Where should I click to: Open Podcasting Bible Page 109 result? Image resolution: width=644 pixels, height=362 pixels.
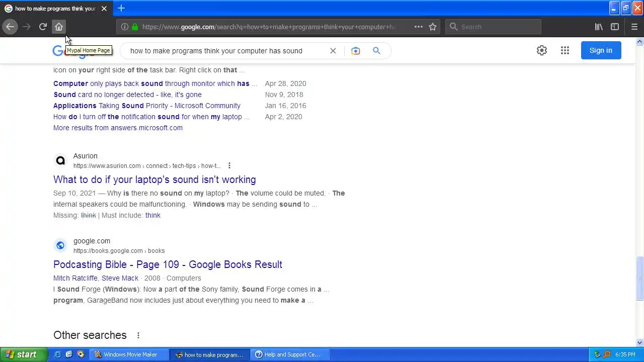click(168, 264)
